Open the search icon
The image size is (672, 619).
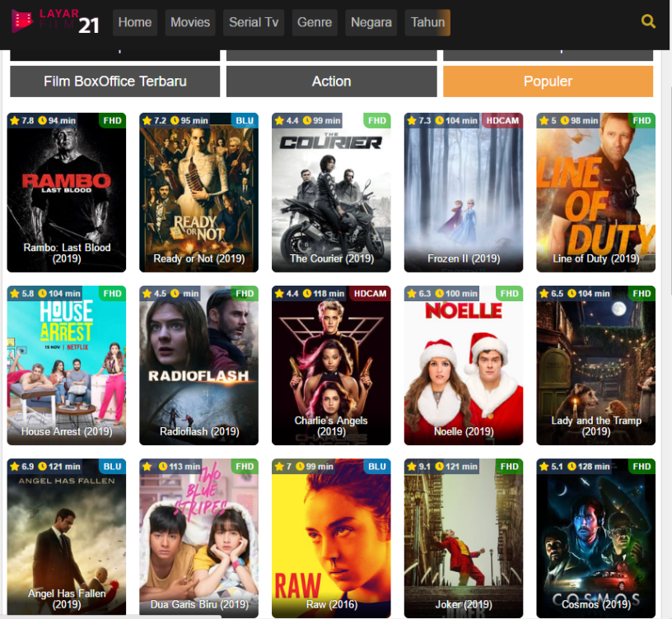648,21
